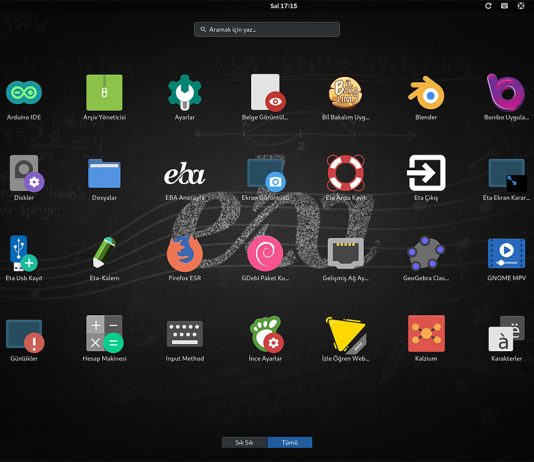Open Eta Ekran Kararlılığı app
This screenshot has width=534, height=462.
coord(507,174)
